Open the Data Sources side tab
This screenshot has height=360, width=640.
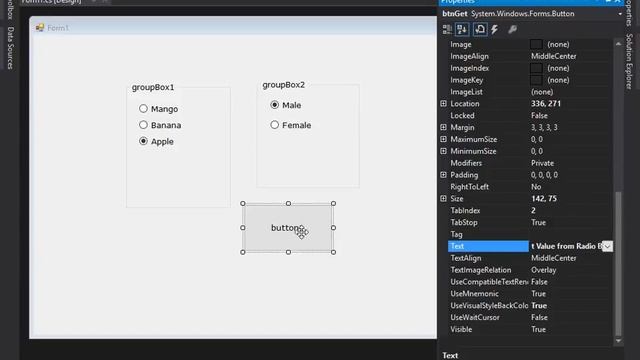11,48
